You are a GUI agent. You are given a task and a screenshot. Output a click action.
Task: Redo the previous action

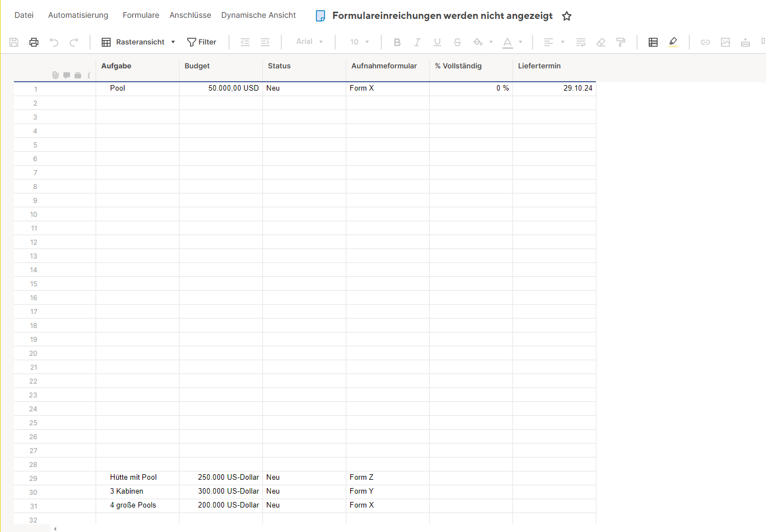tap(74, 42)
